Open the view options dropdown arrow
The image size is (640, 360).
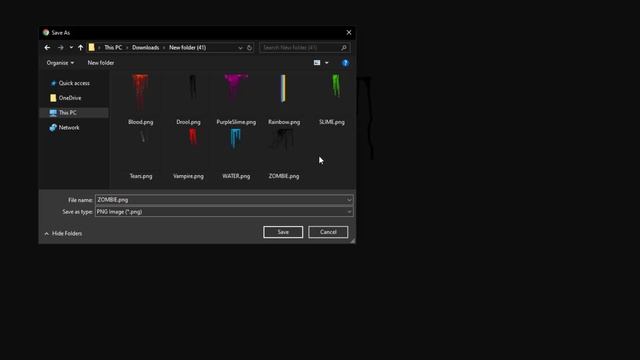(327, 63)
